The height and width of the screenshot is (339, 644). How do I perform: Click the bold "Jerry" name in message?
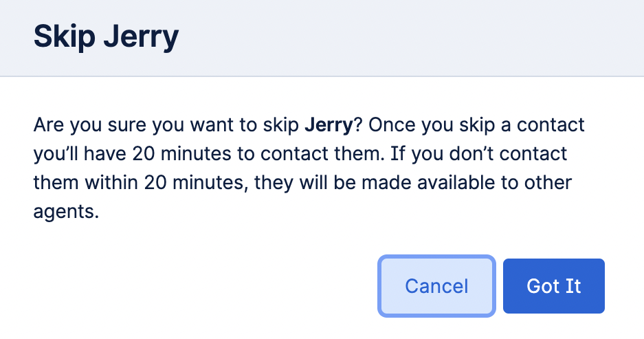point(329,126)
